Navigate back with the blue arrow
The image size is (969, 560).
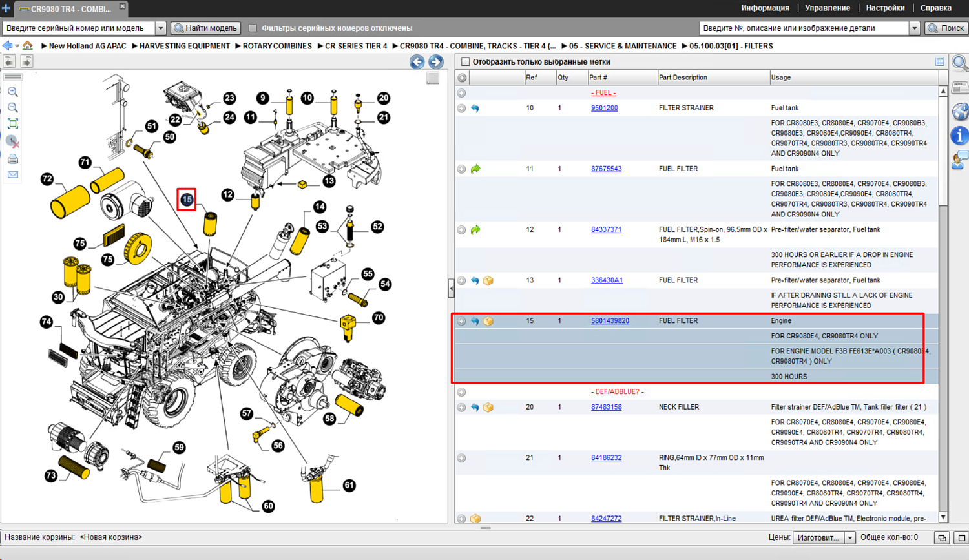(x=7, y=46)
